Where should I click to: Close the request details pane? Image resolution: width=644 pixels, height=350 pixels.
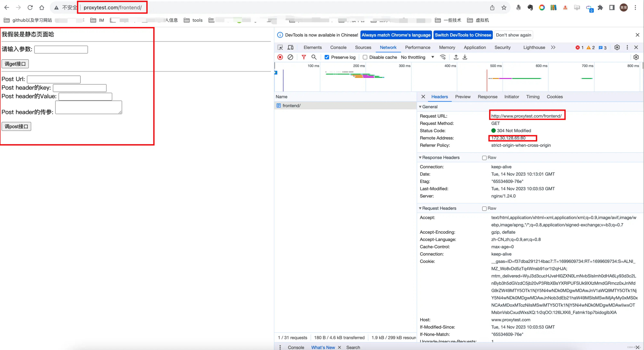point(423,97)
